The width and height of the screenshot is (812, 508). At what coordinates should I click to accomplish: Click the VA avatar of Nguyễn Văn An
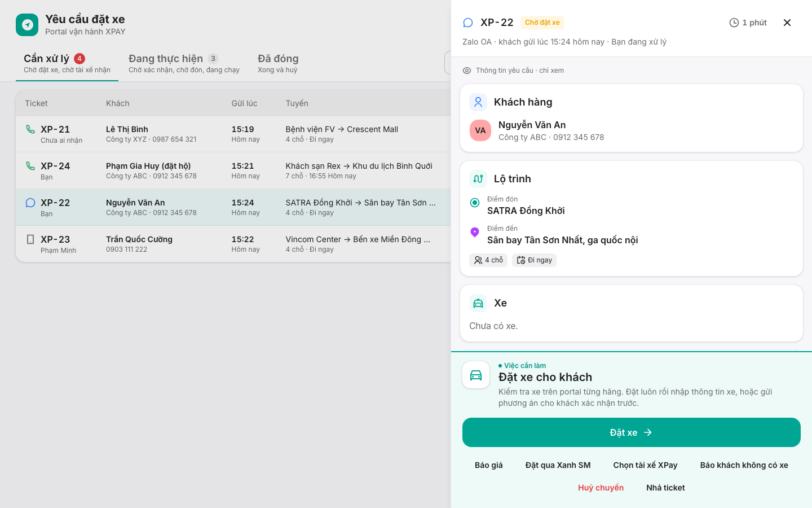[x=480, y=130]
